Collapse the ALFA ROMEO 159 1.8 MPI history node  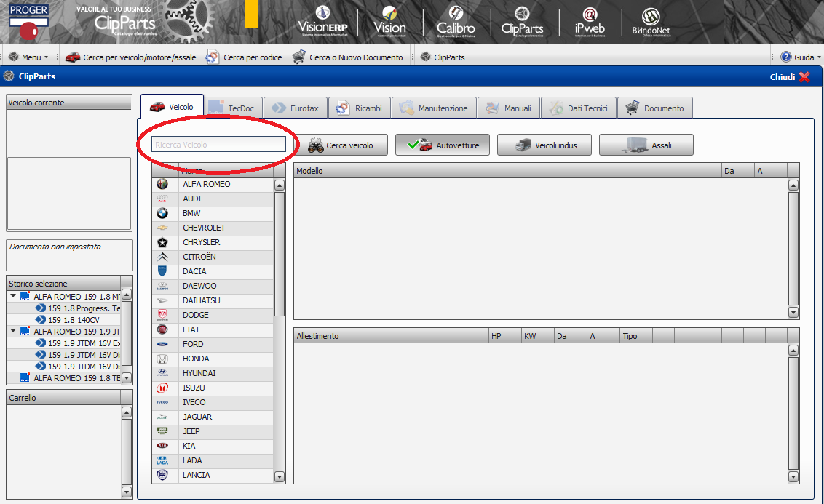[13, 296]
